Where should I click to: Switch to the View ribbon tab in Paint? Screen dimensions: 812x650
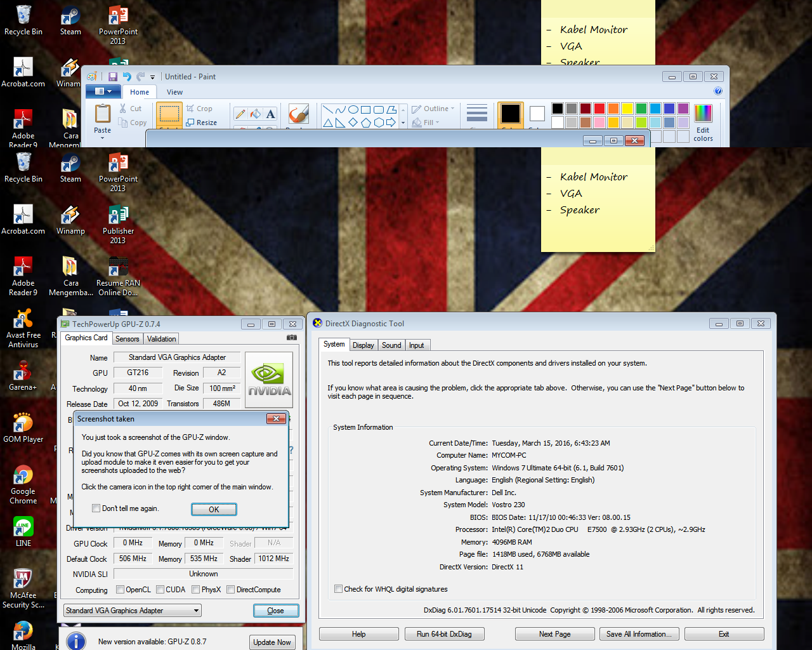pyautogui.click(x=175, y=92)
